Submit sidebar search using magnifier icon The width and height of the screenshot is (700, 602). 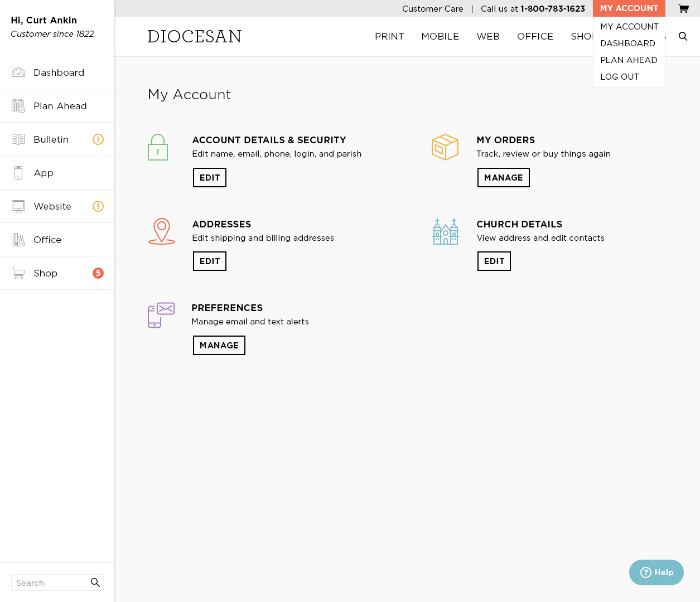coord(95,582)
